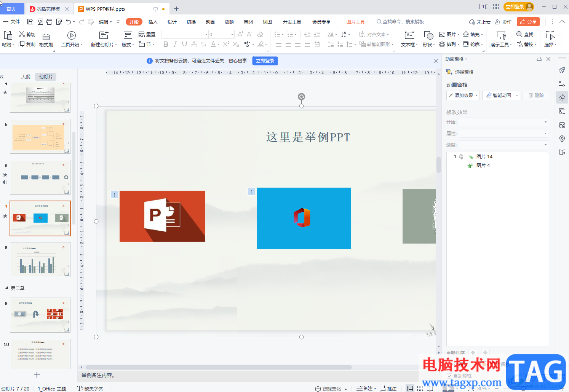This screenshot has height=392, width=569.
Task: Open the 填充 fill dropdown
Action: (473, 34)
